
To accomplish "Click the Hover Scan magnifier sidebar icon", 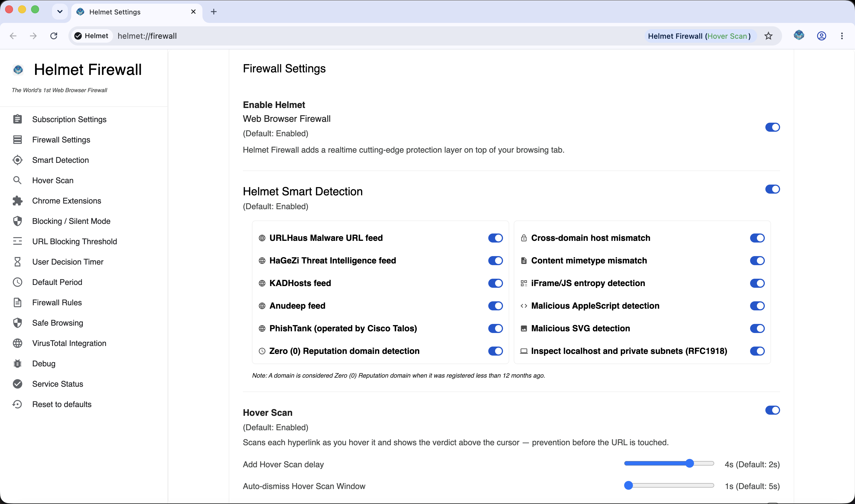I will [x=17, y=180].
